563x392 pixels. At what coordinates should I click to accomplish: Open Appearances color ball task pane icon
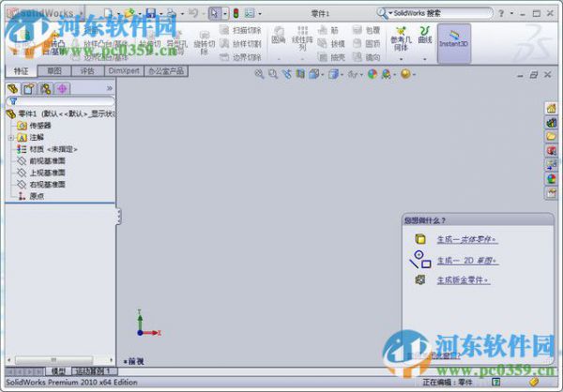coord(551,179)
